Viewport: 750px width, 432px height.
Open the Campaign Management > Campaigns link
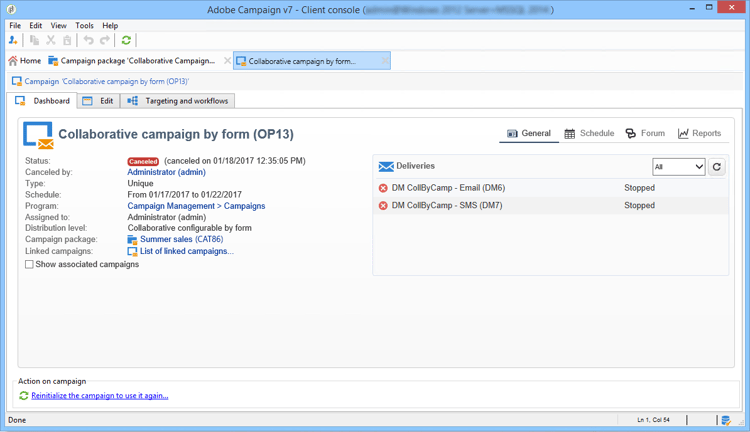tap(196, 206)
